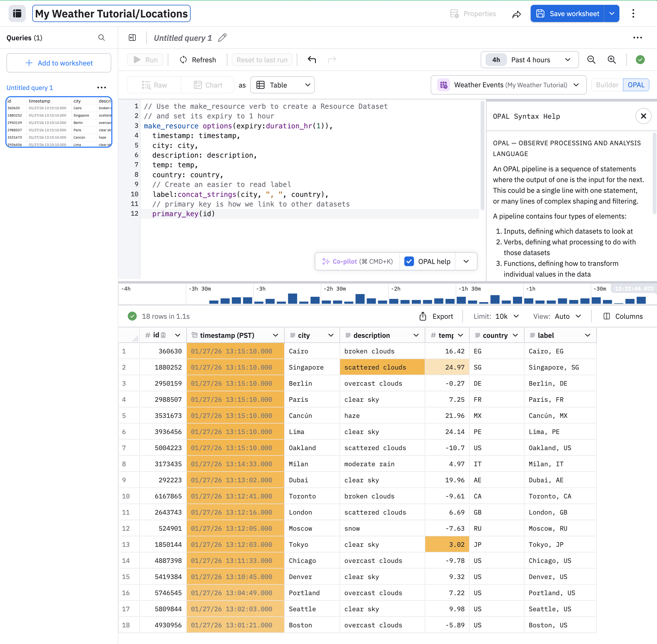657x644 pixels.
Task: Switch to the Chart tab
Action: [208, 85]
